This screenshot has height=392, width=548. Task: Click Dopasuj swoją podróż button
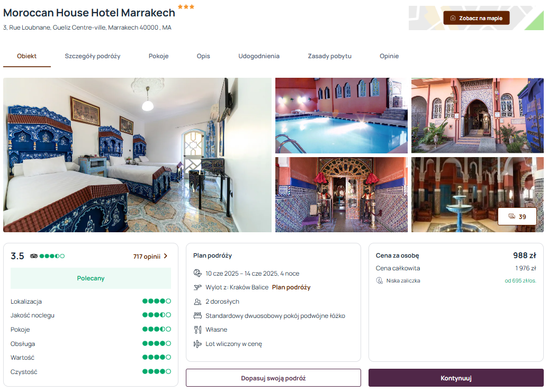273,378
